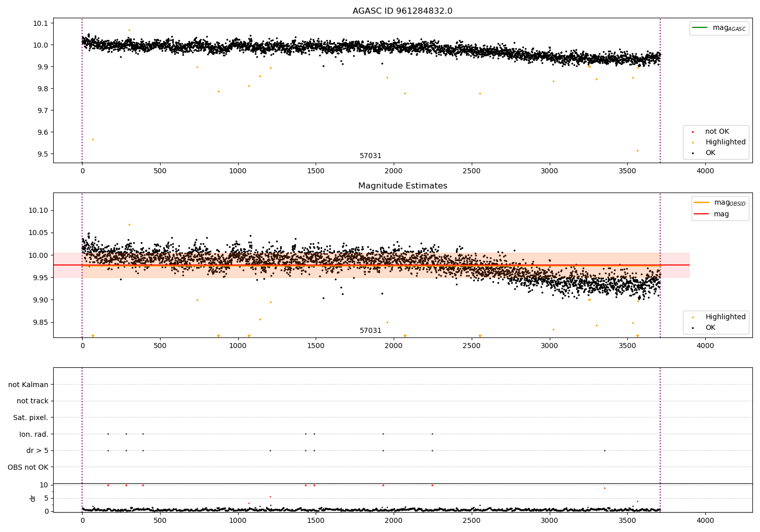Click highlighted point above 10.05 in top plot
The image size is (760, 532).
click(x=129, y=30)
